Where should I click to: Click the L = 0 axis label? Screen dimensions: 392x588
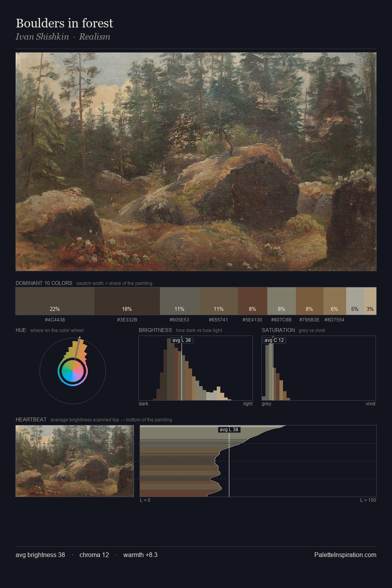click(145, 500)
